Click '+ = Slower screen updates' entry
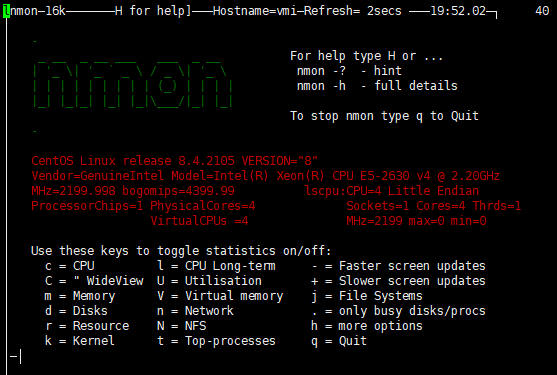Screen dimensions: 557x375 click(x=398, y=281)
